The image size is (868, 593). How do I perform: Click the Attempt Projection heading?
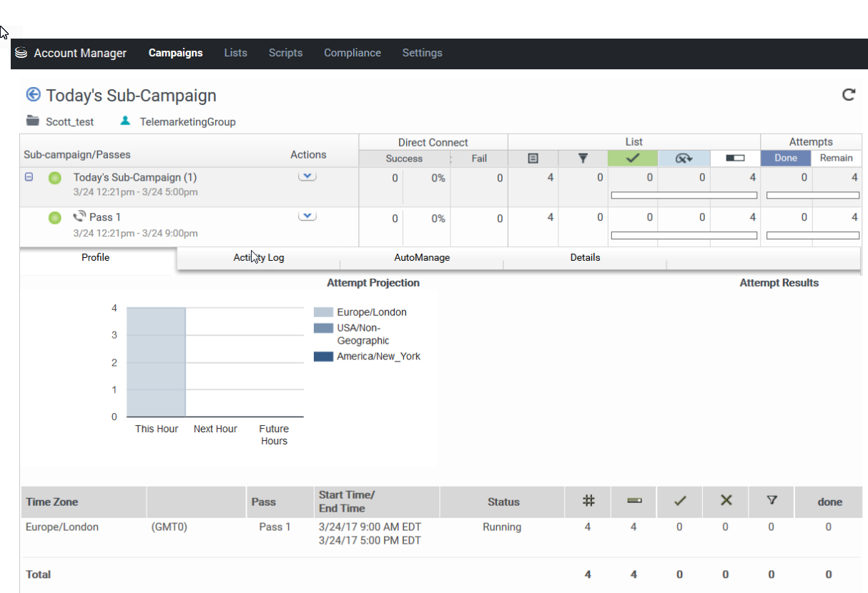pos(373,283)
